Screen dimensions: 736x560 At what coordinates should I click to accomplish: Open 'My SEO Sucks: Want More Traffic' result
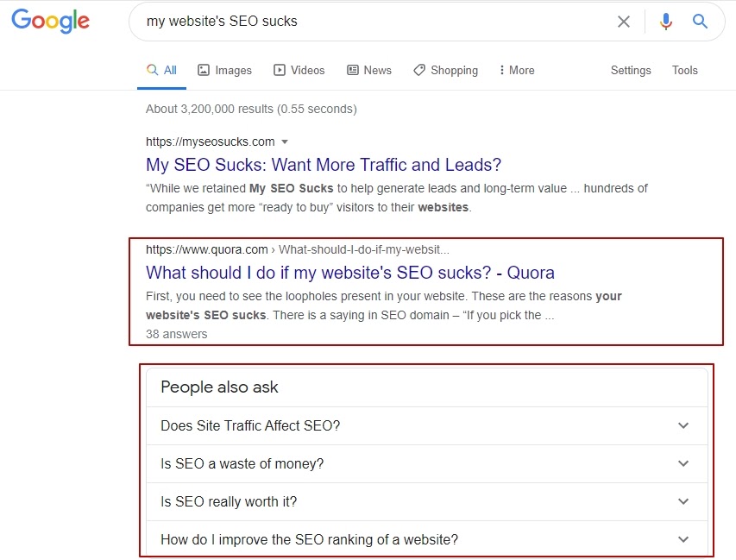(x=324, y=165)
